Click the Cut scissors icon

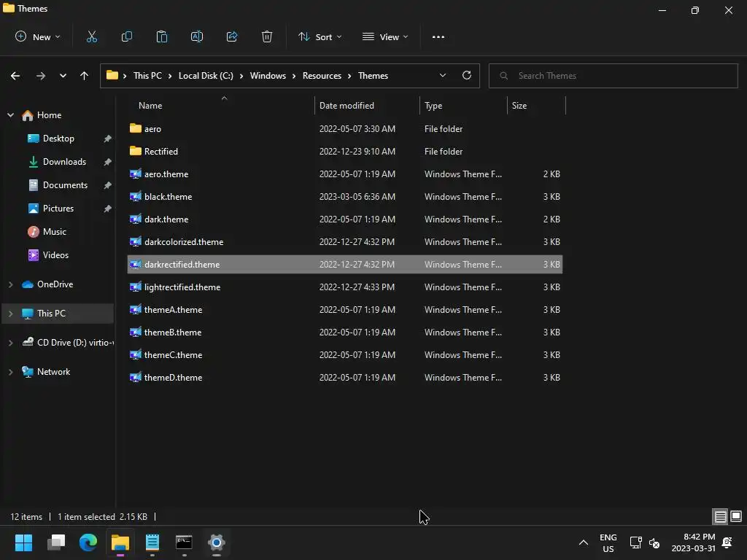(x=91, y=36)
